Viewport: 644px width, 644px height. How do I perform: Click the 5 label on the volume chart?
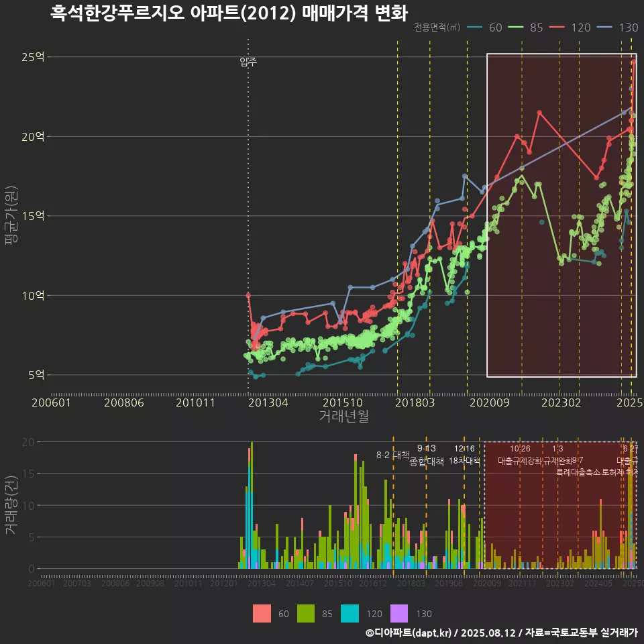coord(32,537)
